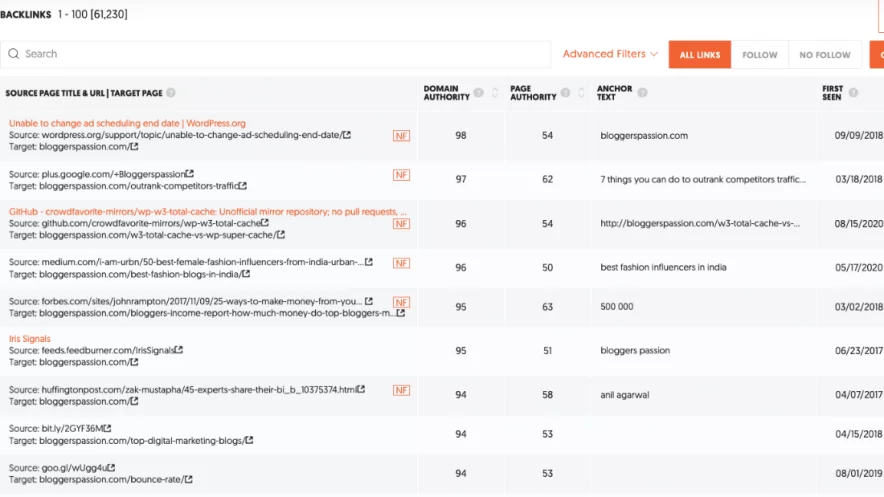The height and width of the screenshot is (497, 884).
Task: Sort by Domain Authority arrows
Action: (495, 93)
